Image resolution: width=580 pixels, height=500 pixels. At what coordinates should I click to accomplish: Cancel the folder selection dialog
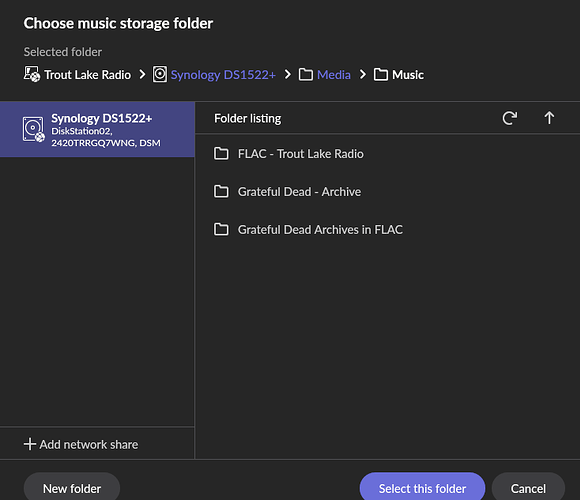528,488
